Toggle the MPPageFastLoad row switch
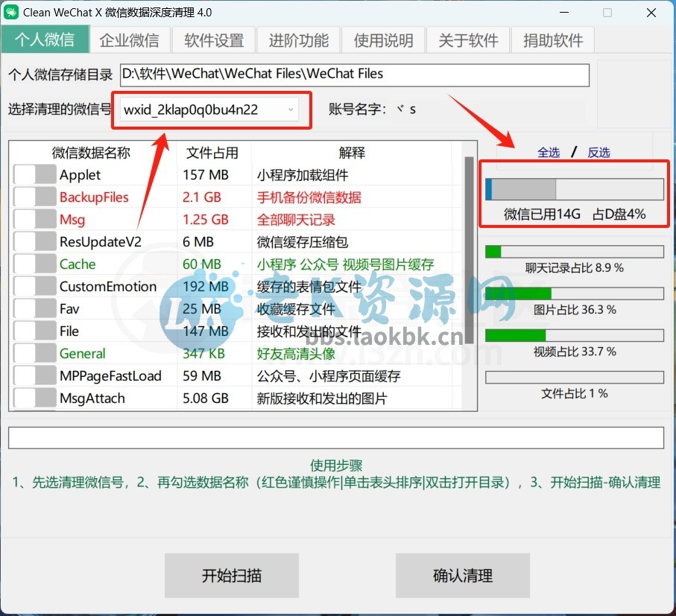676x616 pixels. [x=34, y=376]
